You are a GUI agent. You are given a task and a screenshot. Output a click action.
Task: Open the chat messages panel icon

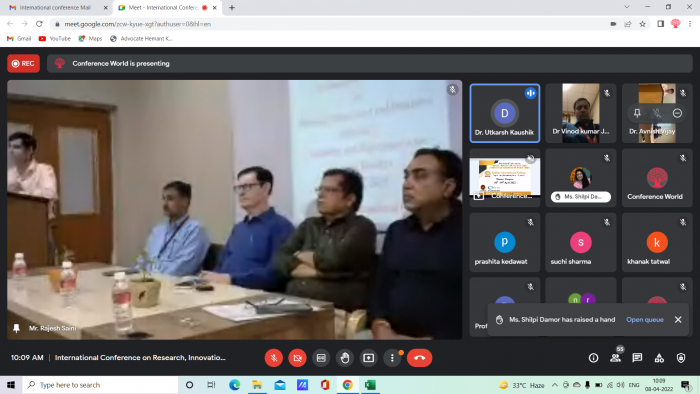click(x=637, y=358)
